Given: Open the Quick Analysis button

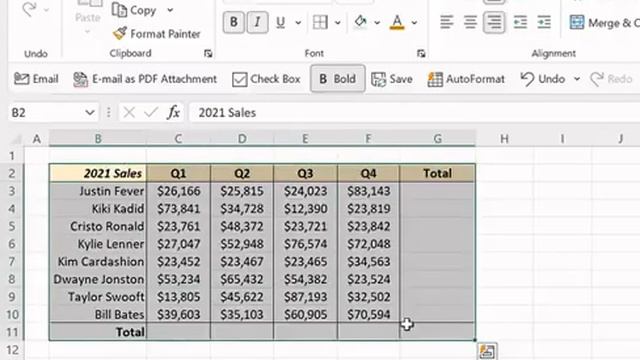Looking at the screenshot, I should pyautogui.click(x=487, y=351).
